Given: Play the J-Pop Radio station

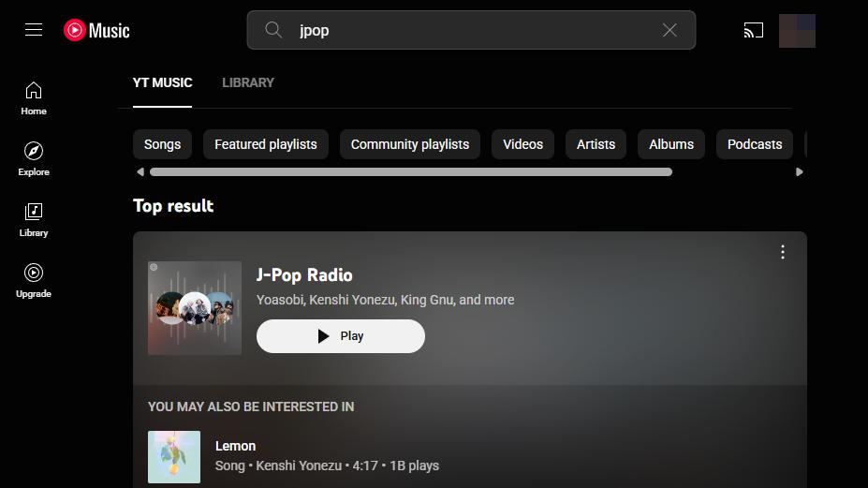Looking at the screenshot, I should point(341,336).
